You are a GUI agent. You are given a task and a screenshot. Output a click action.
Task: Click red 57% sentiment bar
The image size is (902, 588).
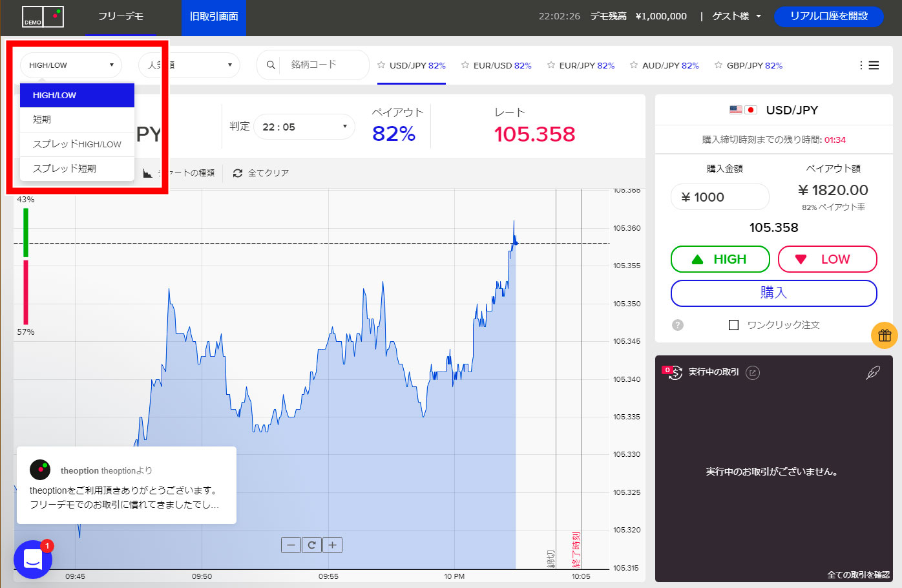[x=26, y=292]
